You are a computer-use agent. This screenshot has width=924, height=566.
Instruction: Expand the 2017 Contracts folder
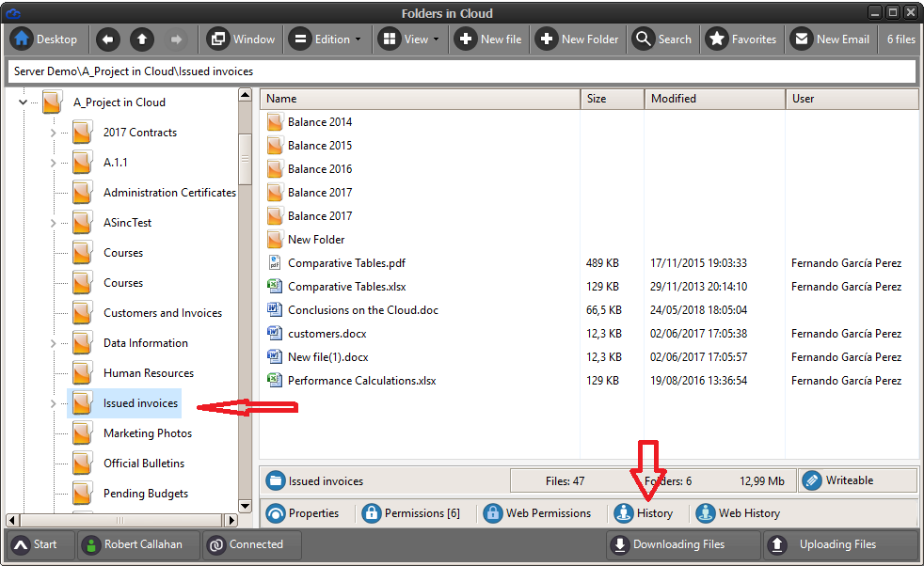click(x=53, y=133)
